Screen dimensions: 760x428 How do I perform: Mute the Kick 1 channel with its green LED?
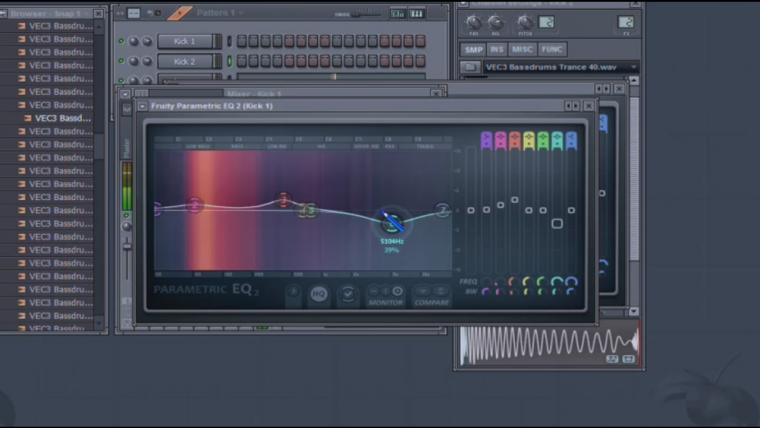pyautogui.click(x=121, y=42)
